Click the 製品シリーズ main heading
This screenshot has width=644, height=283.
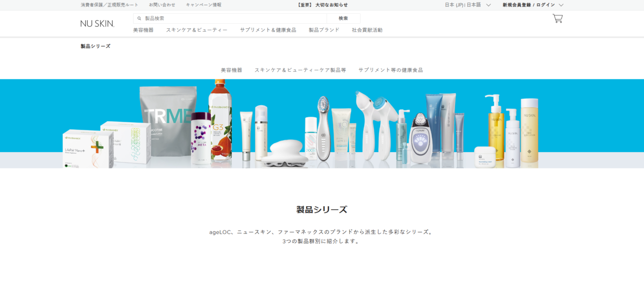click(322, 210)
